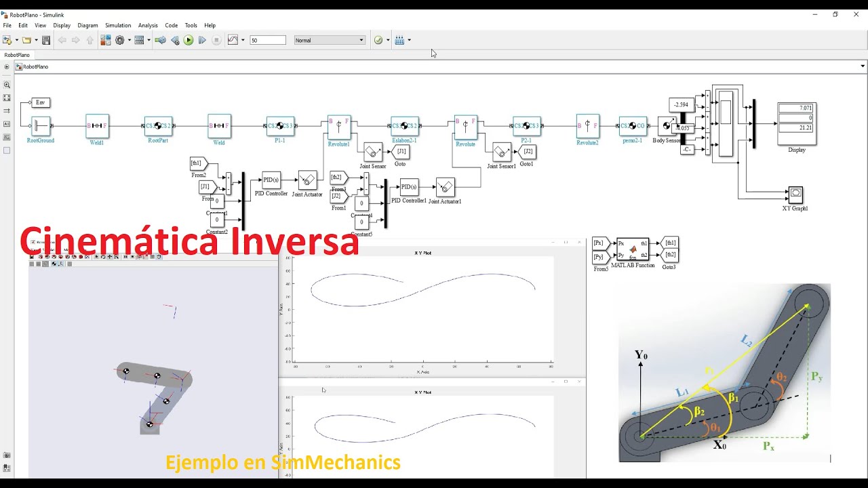Click the Back navigation arrow

[x=62, y=40]
